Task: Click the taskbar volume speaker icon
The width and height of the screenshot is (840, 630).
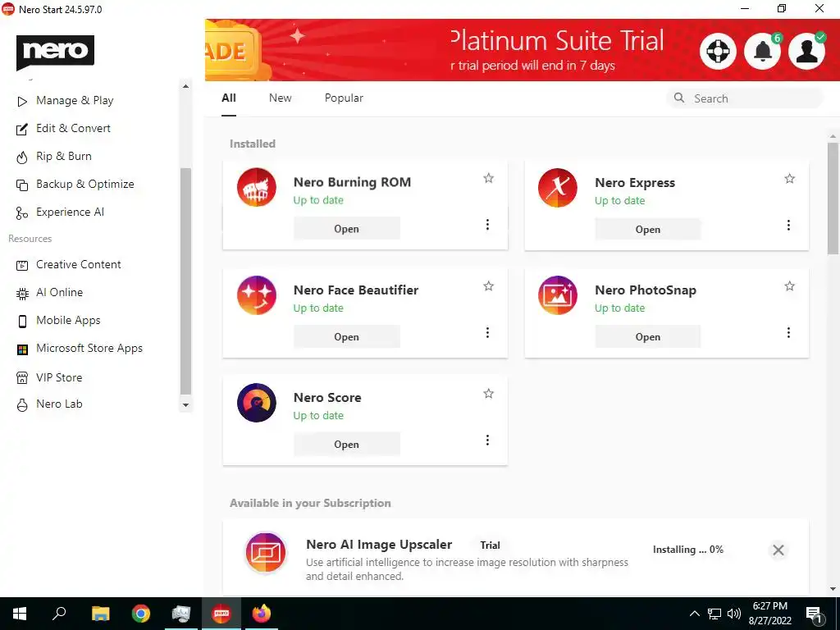Action: pos(734,614)
